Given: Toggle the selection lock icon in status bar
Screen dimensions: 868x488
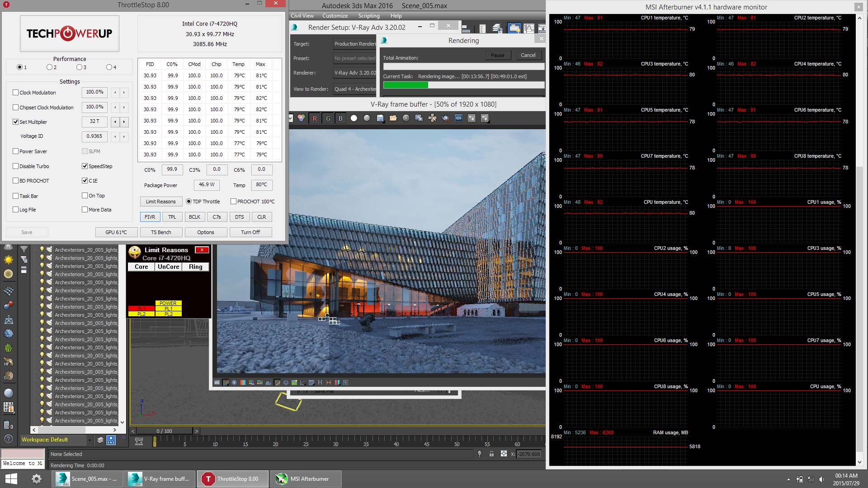Looking at the screenshot, I should pos(491,454).
